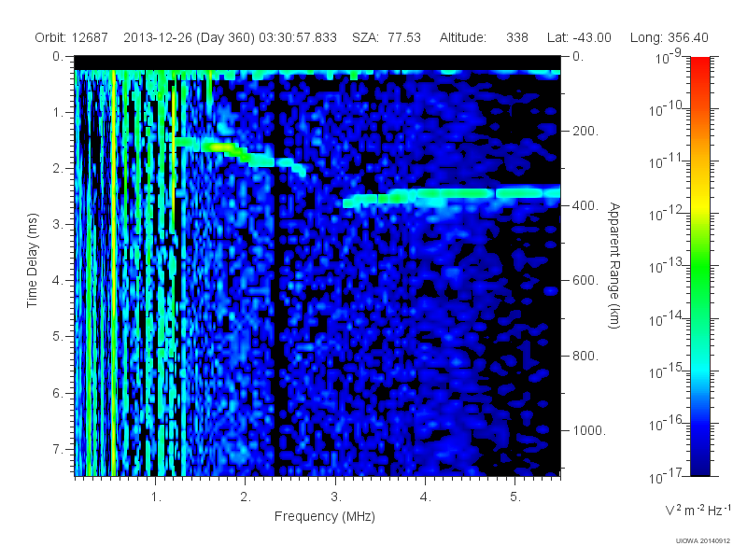This screenshot has width=747, height=560.
Task: Click the '3.' tick label on time delay axis
Action: 58,224
